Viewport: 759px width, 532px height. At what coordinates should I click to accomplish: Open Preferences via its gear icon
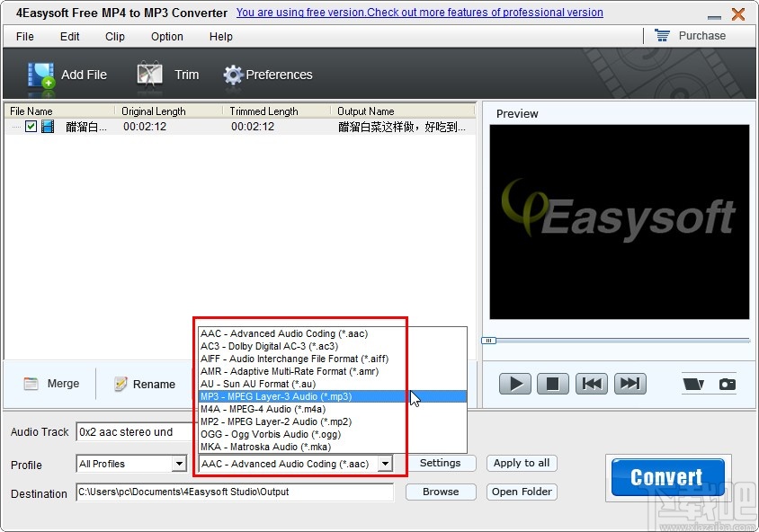(232, 75)
